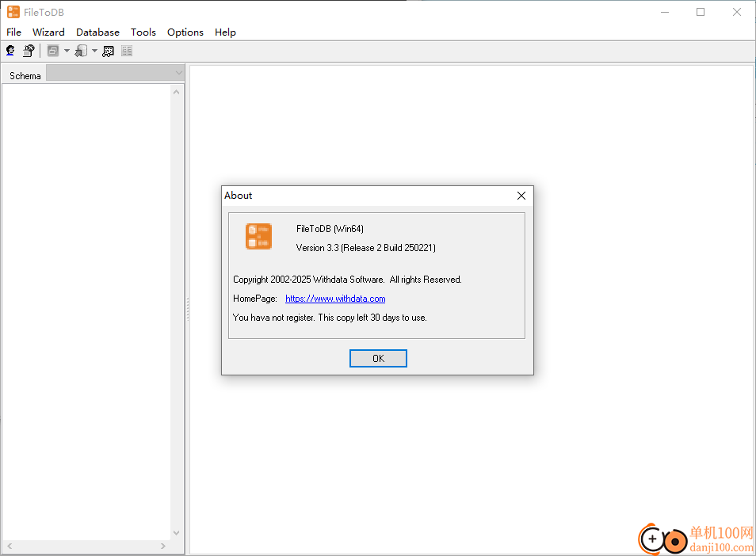Viewport: 756px width, 556px height.
Task: Open the withdata.com homepage link
Action: [x=335, y=299]
